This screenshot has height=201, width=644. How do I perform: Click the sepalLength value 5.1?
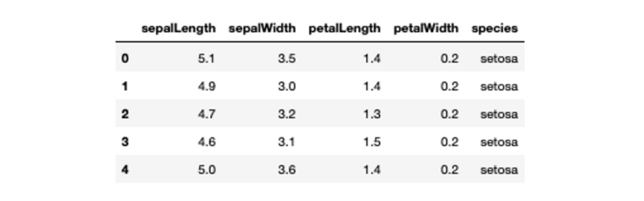pyautogui.click(x=206, y=59)
